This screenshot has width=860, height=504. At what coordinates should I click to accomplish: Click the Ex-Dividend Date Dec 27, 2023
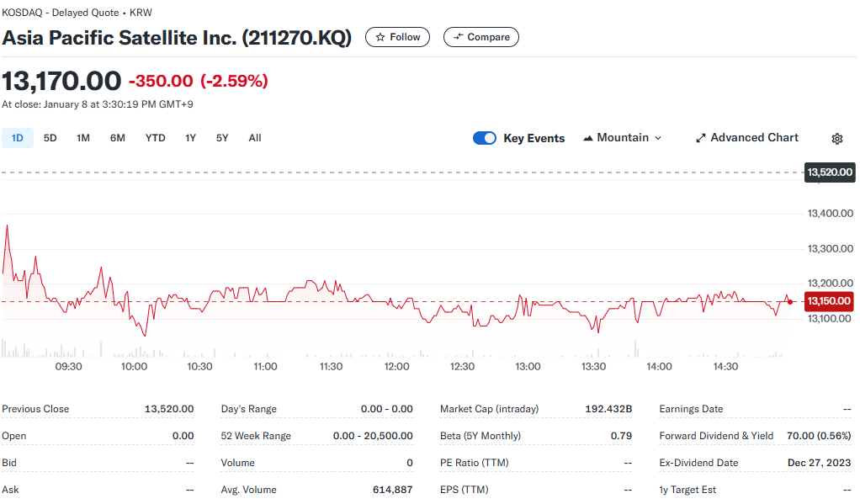click(x=820, y=463)
